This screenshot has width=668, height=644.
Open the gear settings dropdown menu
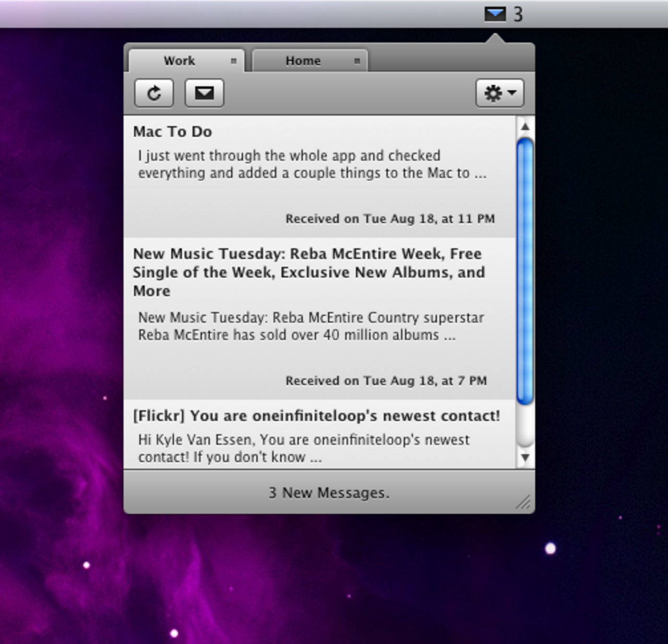pyautogui.click(x=499, y=93)
